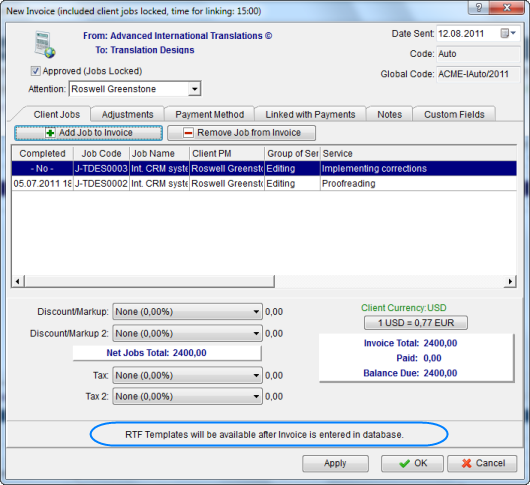Click the Apply button
This screenshot has height=485, width=530.
coord(335,463)
